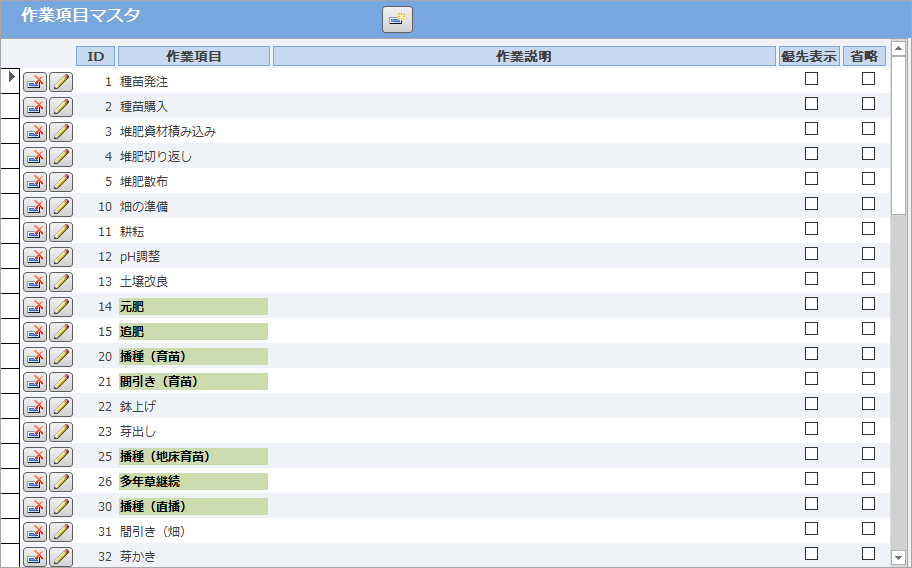Select the 元肥 work item cell
Screen dimensions: 912x568
193,307
